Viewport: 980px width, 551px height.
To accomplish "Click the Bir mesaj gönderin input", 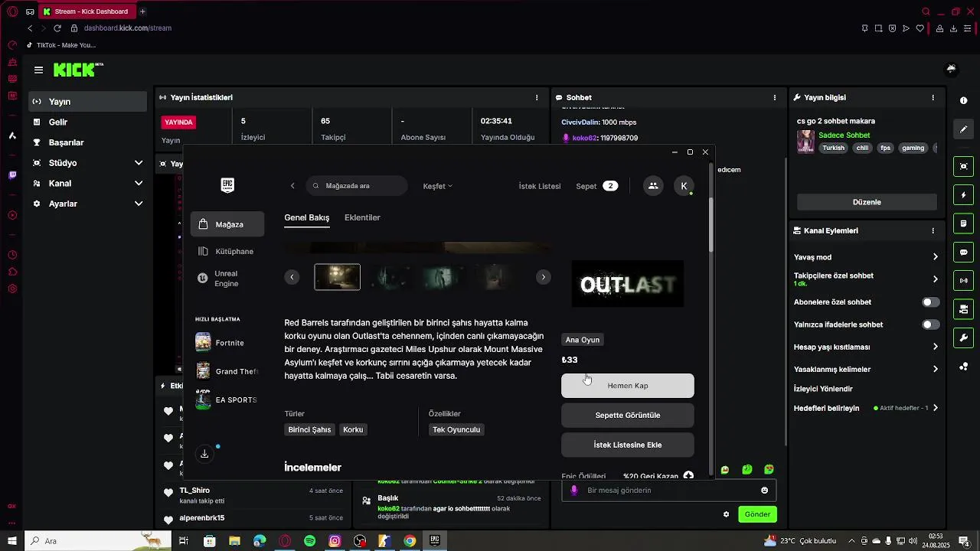I will point(668,491).
